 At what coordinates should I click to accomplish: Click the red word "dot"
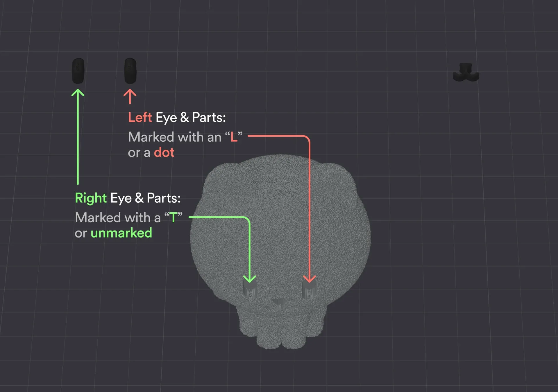pos(164,152)
